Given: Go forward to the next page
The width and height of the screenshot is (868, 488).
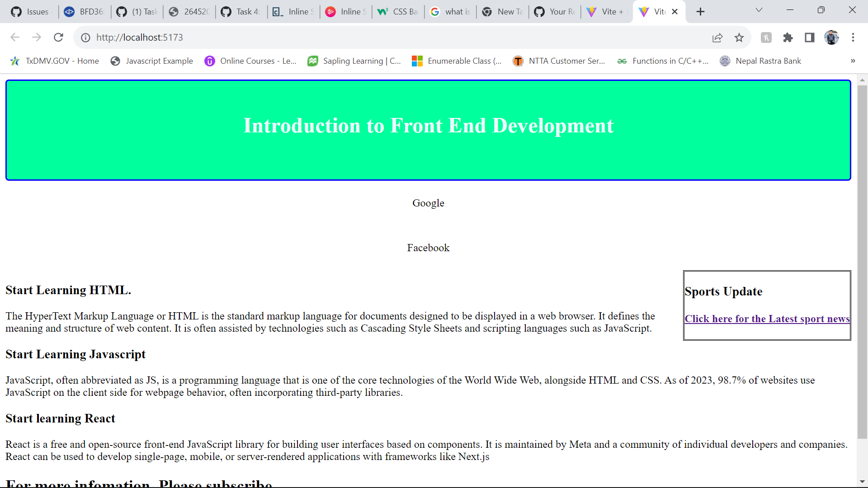Looking at the screenshot, I should tap(37, 38).
